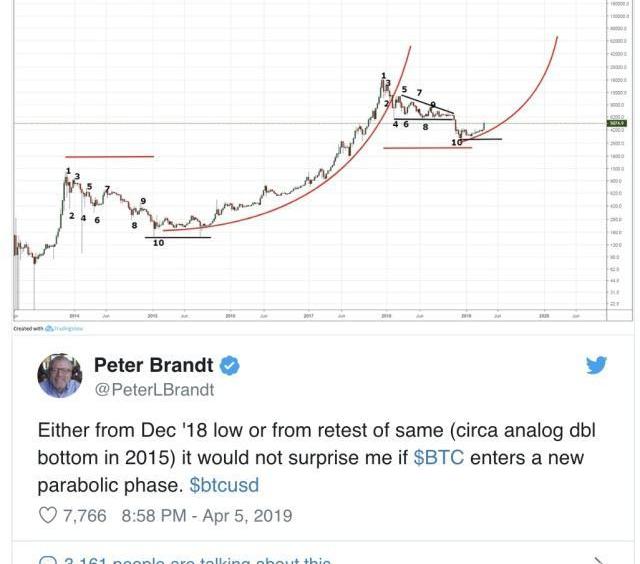Open the $BTC cashtag link
The width and height of the screenshot is (640, 564).
click(439, 457)
